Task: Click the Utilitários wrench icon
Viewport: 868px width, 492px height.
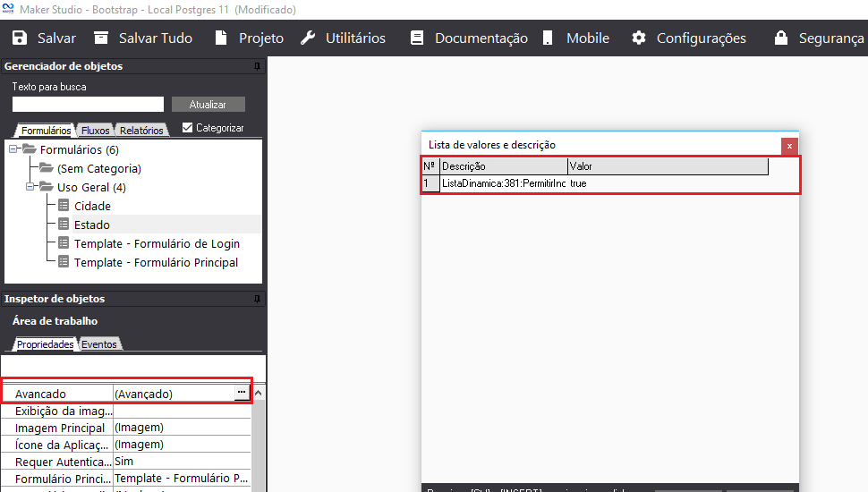Action: pyautogui.click(x=308, y=38)
